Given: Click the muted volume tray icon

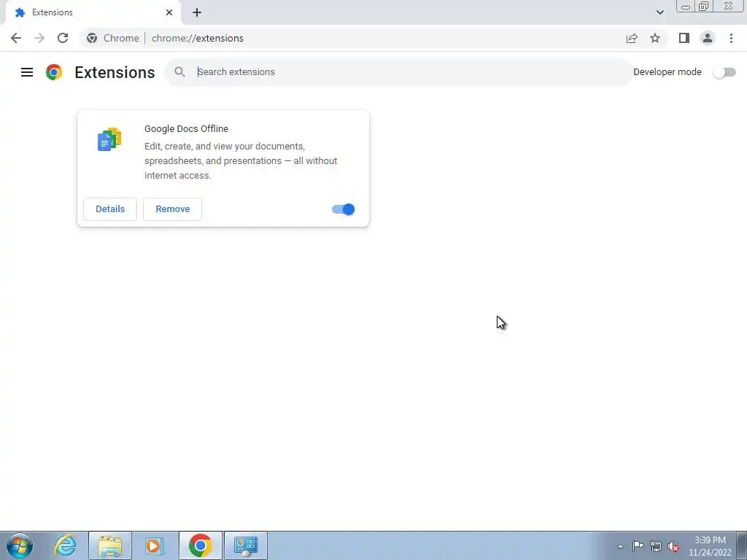Looking at the screenshot, I should tap(673, 546).
